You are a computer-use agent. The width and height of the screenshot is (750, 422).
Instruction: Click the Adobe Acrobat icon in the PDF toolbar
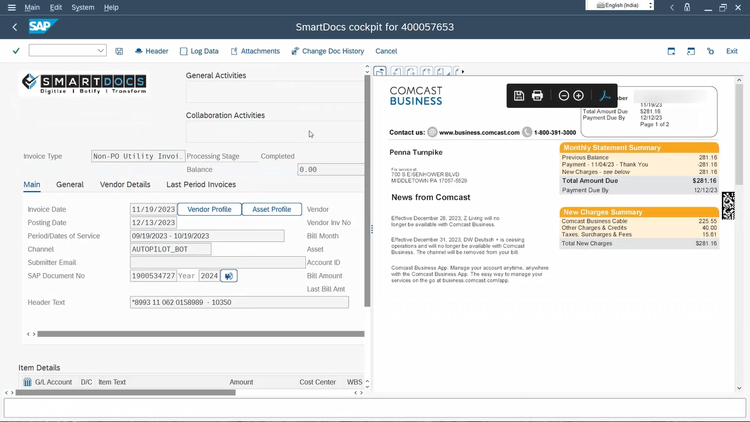[x=605, y=96]
